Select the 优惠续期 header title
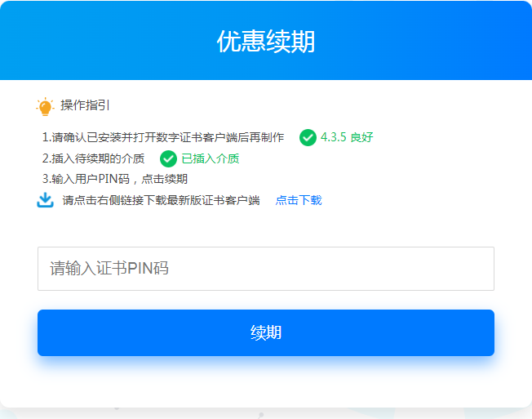This screenshot has height=419, width=532. (x=266, y=41)
